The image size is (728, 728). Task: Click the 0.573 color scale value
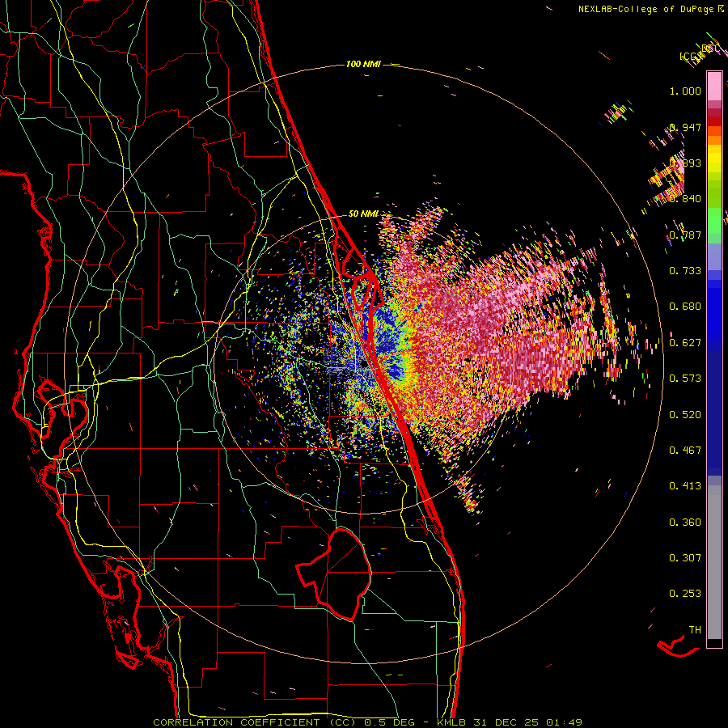click(685, 379)
